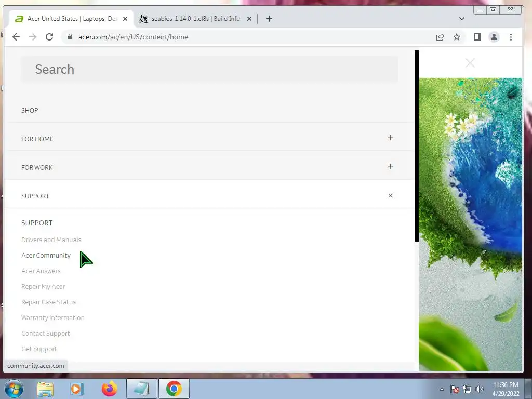Switch to the Acer United States tab
532x399 pixels.
71,19
